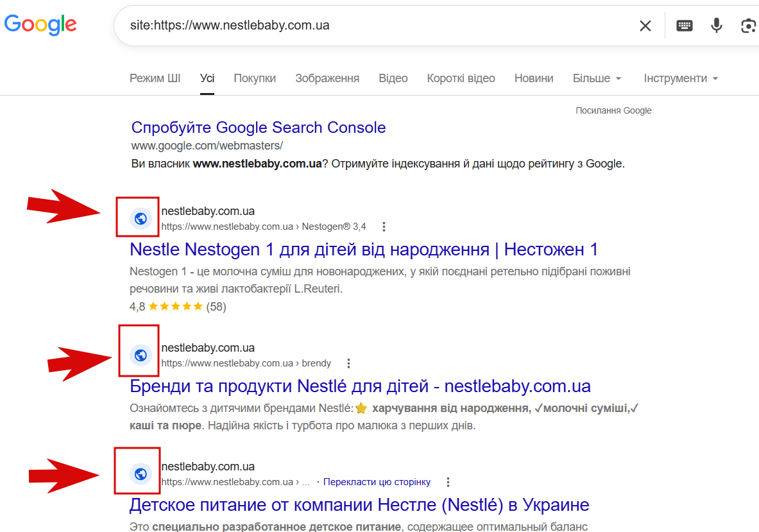The height and width of the screenshot is (532, 759).
Task: Click the Перекласти цю сторінку link
Action: tap(377, 482)
